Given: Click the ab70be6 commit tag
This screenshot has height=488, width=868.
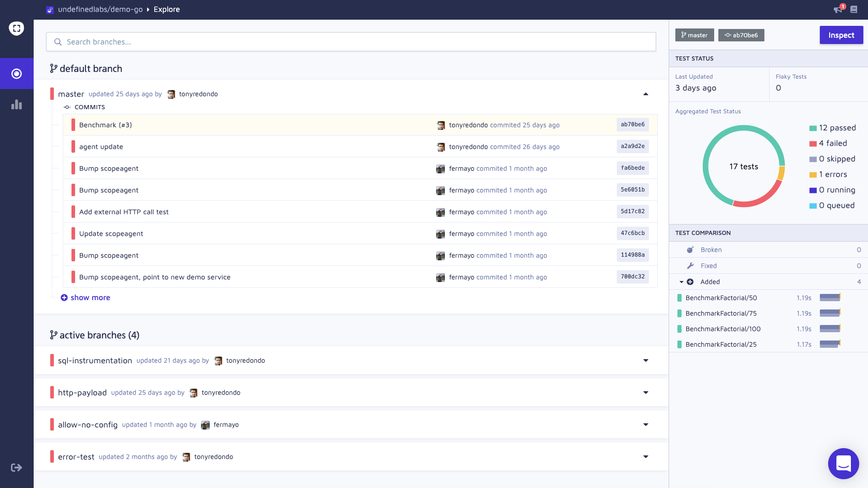Looking at the screenshot, I should pos(741,35).
